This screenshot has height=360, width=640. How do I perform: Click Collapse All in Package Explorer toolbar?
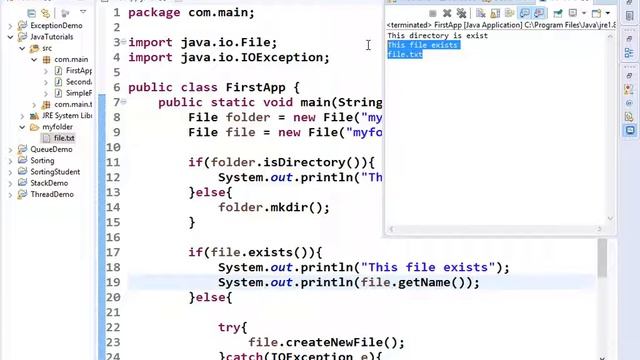[x=31, y=13]
